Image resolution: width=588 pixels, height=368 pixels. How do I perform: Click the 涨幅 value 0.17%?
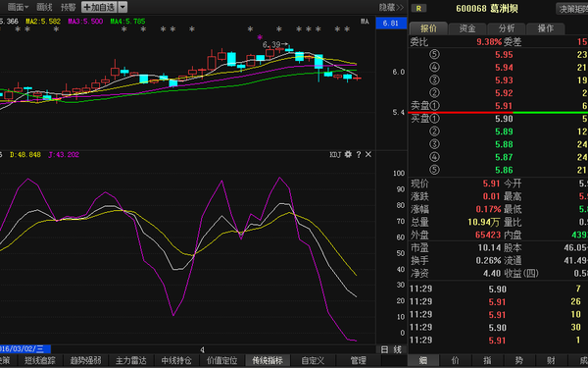click(x=488, y=209)
